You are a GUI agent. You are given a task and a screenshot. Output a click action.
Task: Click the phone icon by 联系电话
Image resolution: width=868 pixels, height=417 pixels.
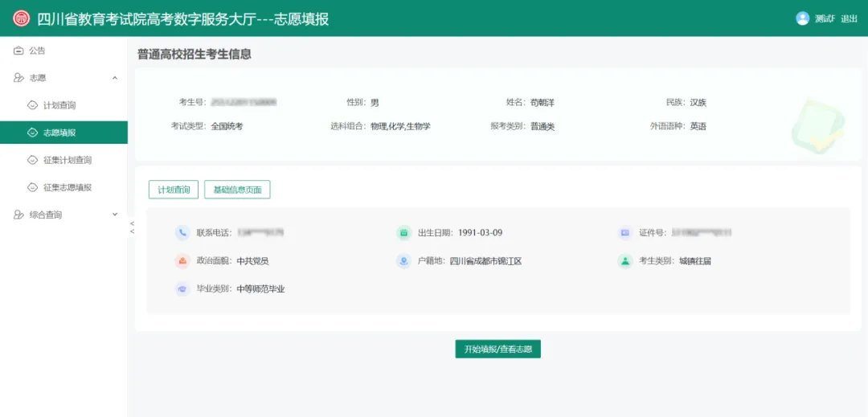[x=182, y=233]
